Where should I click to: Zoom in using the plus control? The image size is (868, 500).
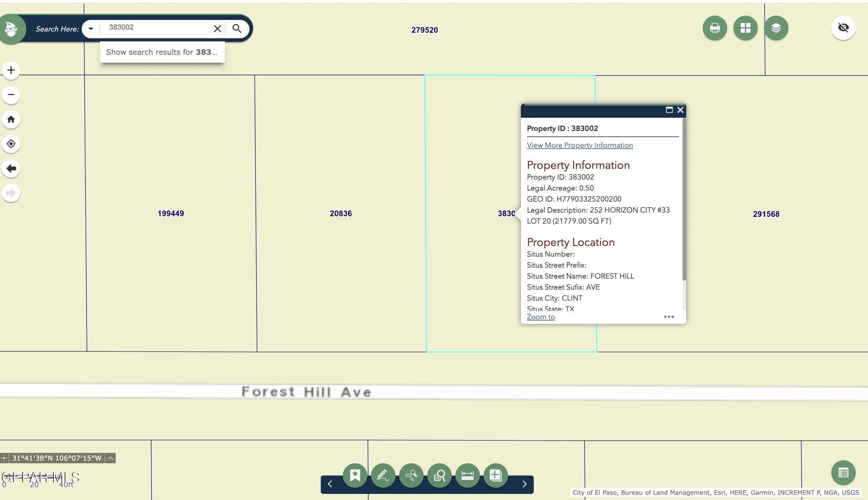pos(11,70)
